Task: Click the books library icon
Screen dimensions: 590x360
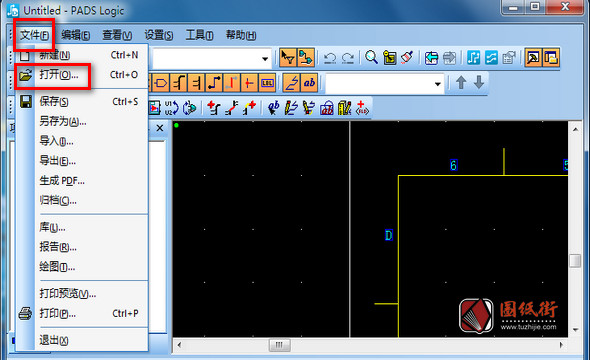Action: click(x=344, y=108)
